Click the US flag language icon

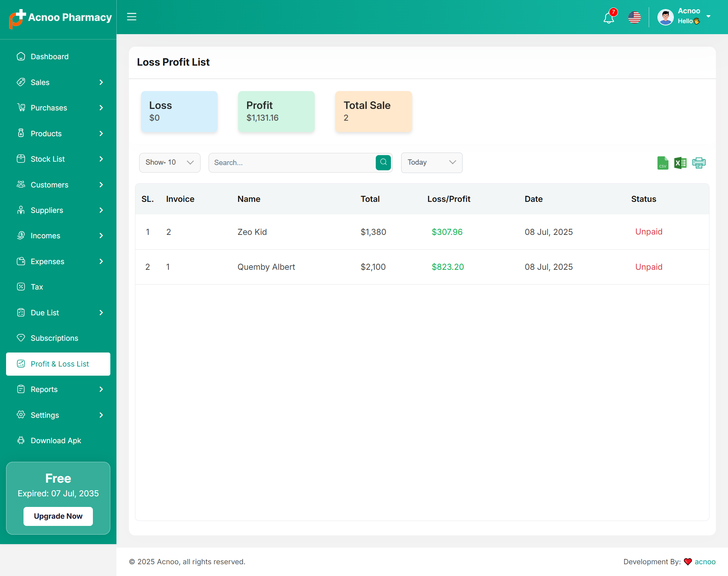point(634,17)
